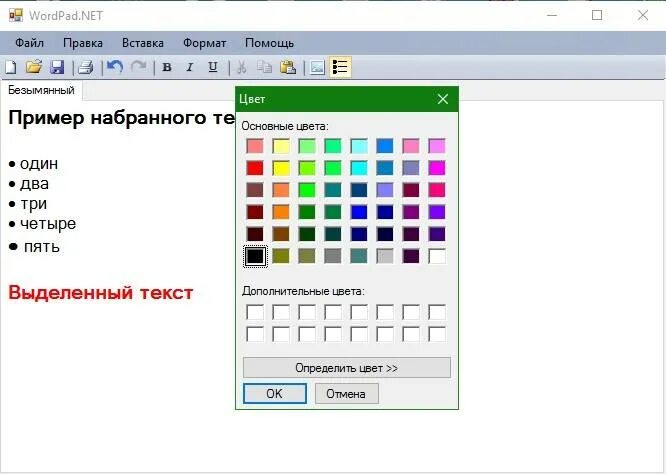666x474 pixels.
Task: Click the list item четыре
Action: coord(48,224)
